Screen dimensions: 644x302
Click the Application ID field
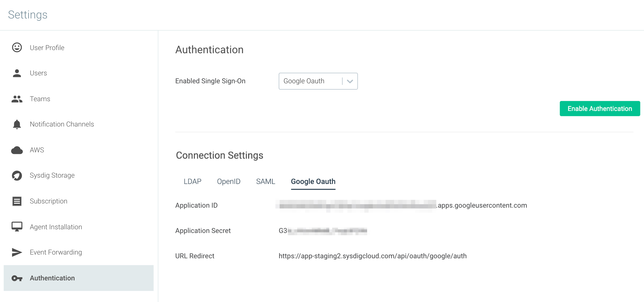401,206
